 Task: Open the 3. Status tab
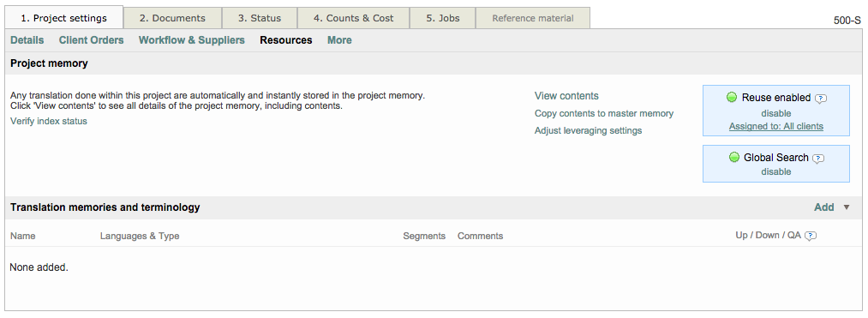click(260, 18)
